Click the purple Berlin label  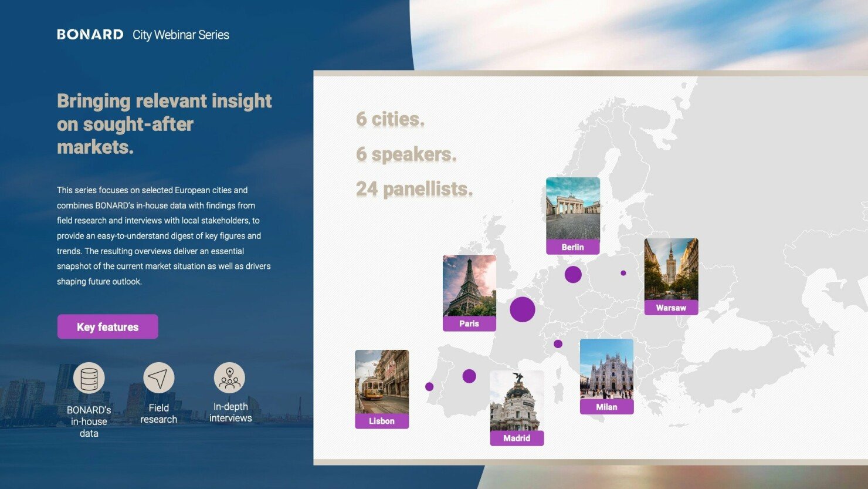pyautogui.click(x=572, y=247)
